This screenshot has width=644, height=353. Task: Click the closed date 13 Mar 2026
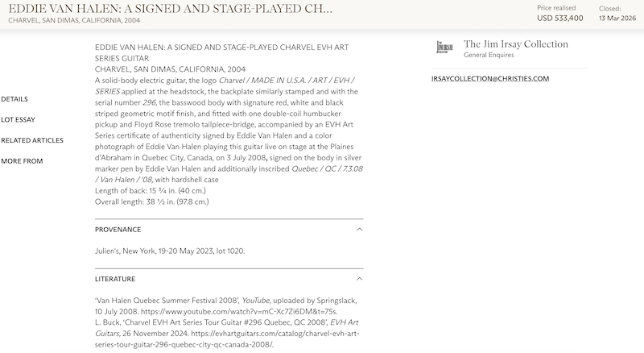[x=616, y=18]
